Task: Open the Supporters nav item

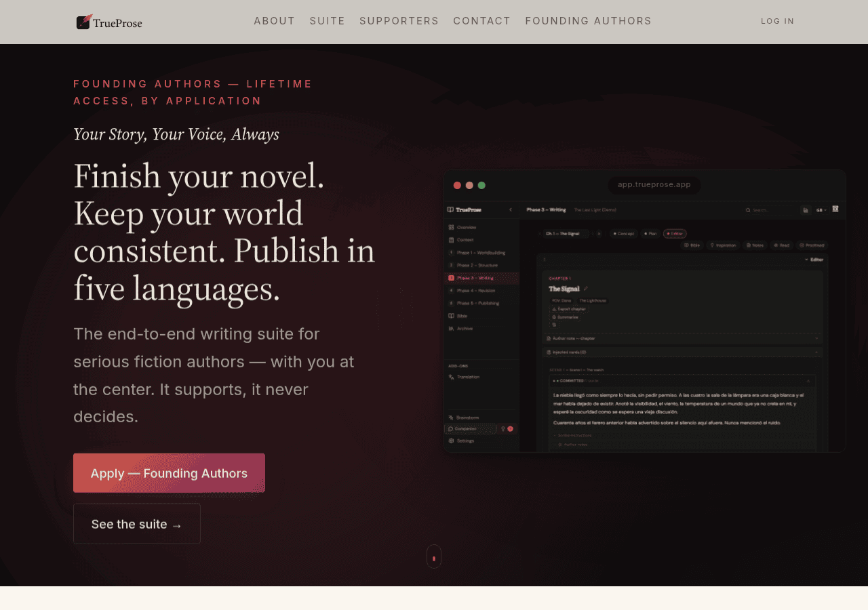Action: click(x=399, y=21)
